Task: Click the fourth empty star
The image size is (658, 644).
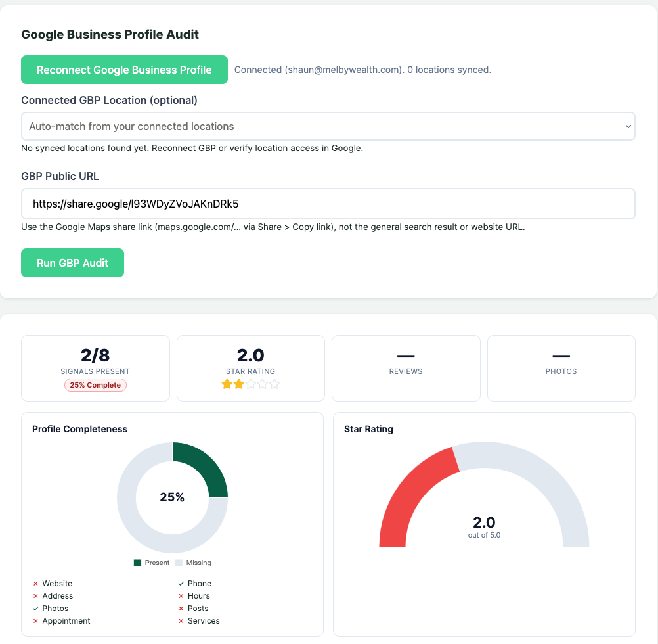Action: pos(262,384)
